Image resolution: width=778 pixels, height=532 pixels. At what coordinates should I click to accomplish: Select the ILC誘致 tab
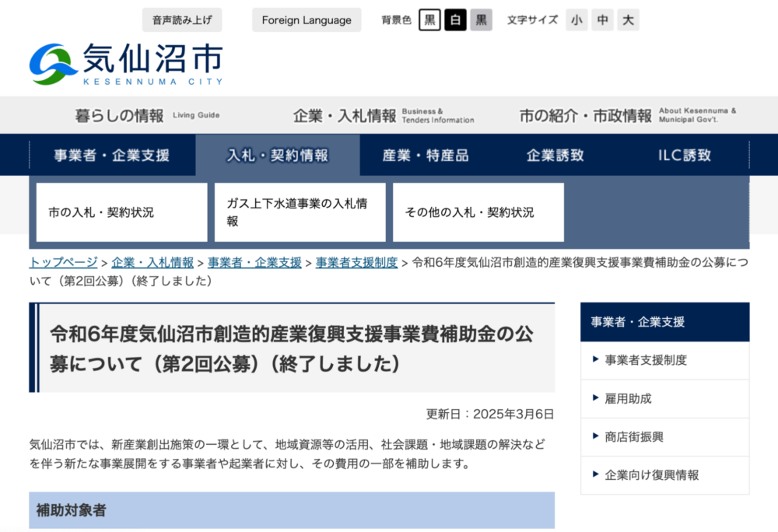point(685,156)
